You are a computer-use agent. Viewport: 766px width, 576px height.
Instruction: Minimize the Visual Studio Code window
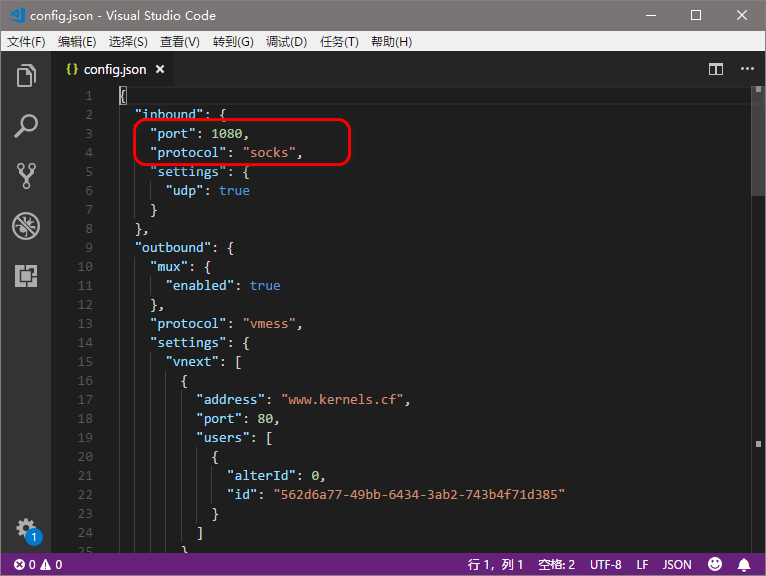(x=651, y=16)
